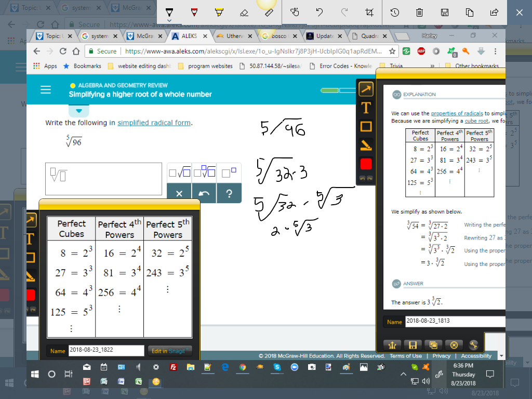This screenshot has height=399, width=532.
Task: Open the 'simplified radical form' link
Action: click(154, 123)
